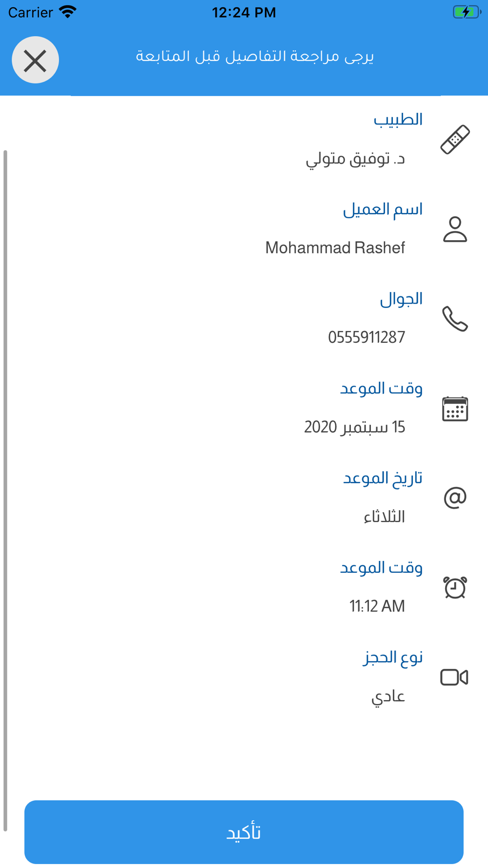488x868 pixels.
Task: Tap the alarm clock icon
Action: (x=455, y=587)
